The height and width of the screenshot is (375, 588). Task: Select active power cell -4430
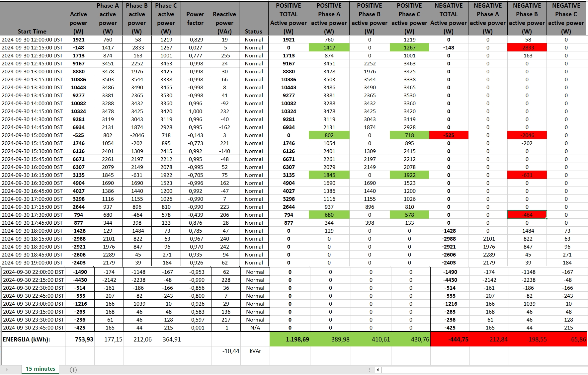(80, 280)
